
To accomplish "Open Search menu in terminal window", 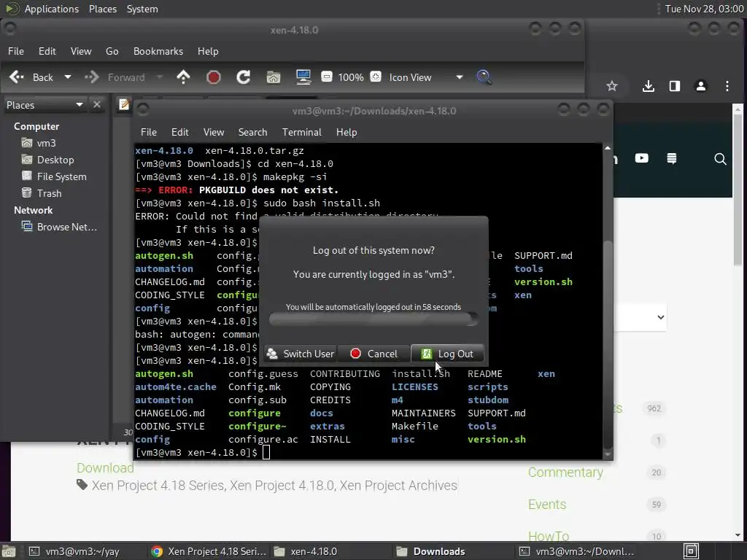I will (x=252, y=132).
